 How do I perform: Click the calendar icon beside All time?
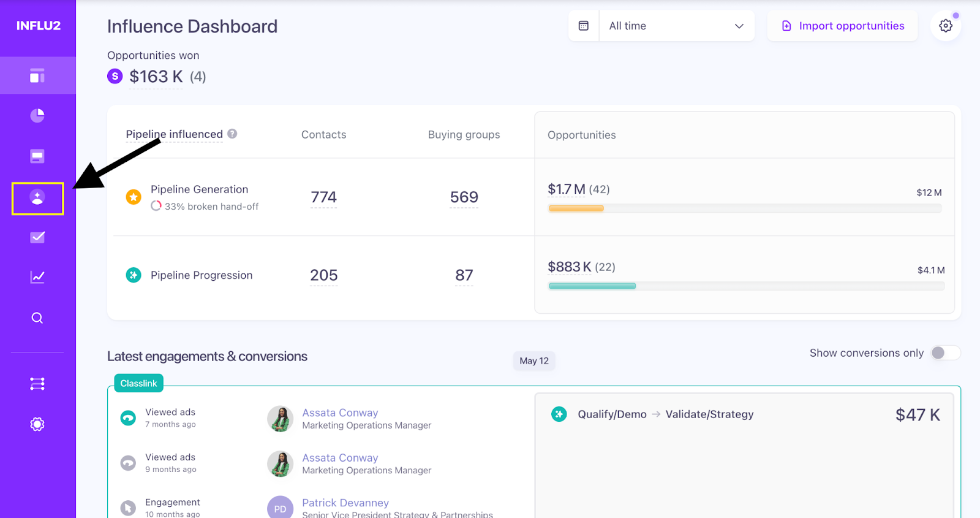point(584,26)
